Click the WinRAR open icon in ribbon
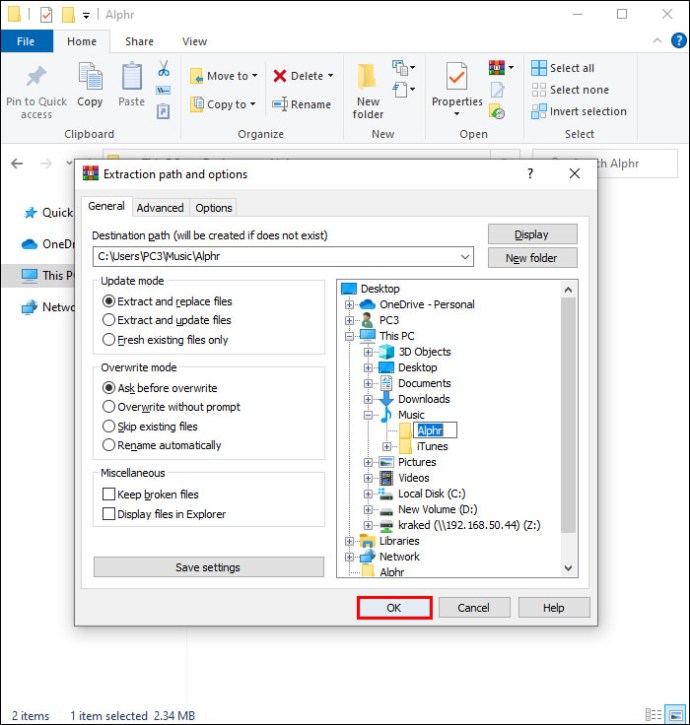690x725 pixels. pyautogui.click(x=497, y=68)
